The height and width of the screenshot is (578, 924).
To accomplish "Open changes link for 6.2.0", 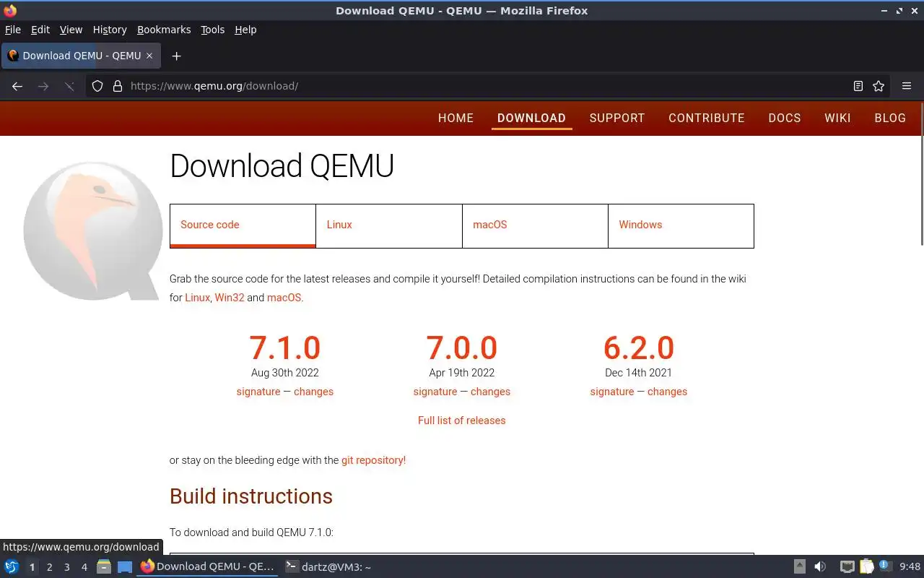I will pos(667,392).
